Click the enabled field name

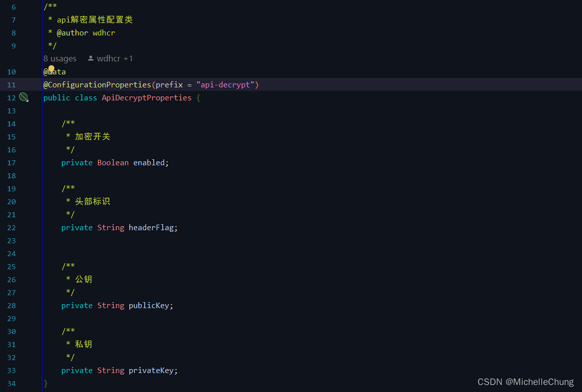click(150, 163)
